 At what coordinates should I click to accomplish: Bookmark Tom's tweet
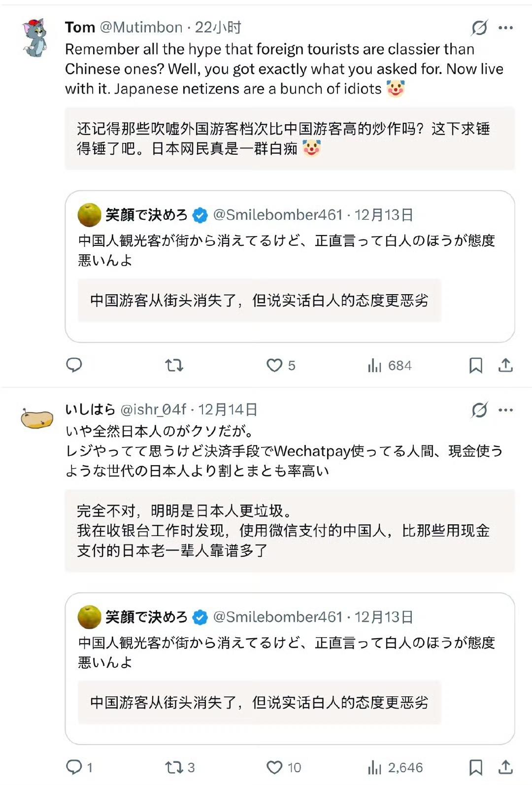475,365
